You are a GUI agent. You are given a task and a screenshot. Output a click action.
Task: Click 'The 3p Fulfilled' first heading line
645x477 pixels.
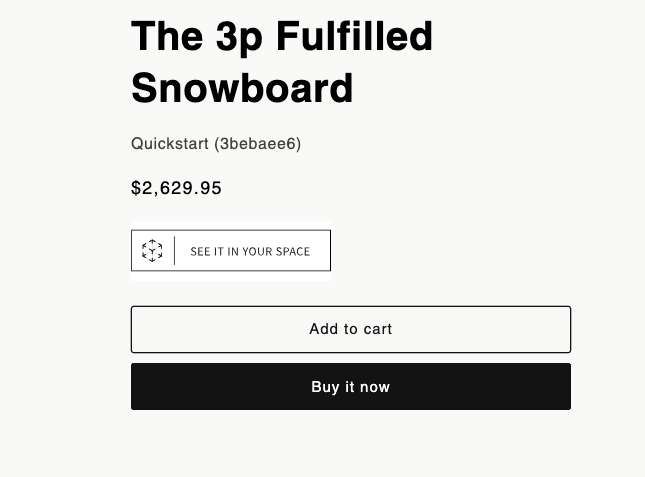click(282, 37)
